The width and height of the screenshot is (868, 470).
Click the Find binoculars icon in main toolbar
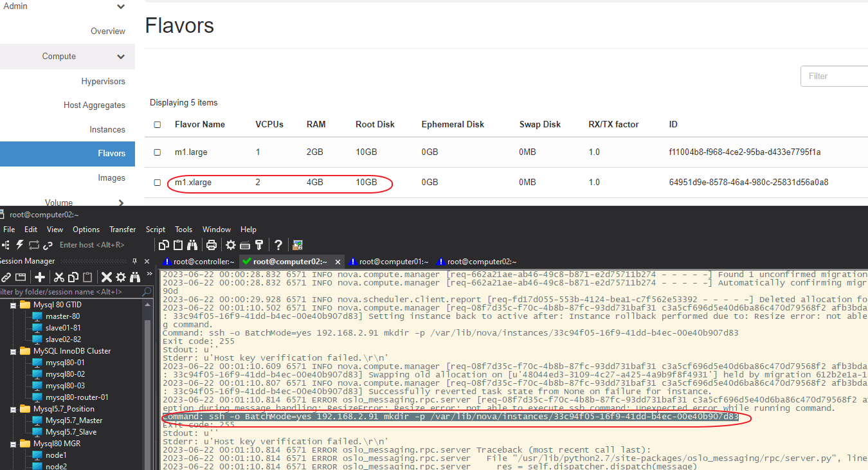click(192, 245)
